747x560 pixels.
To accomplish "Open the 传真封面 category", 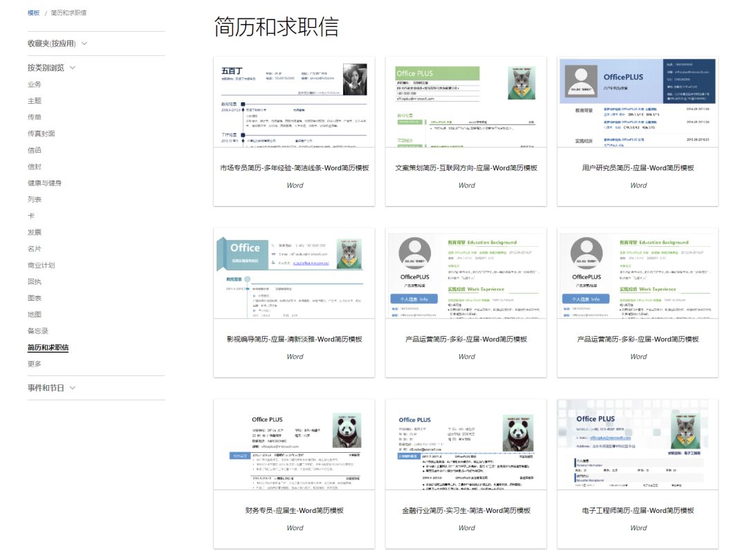I will point(41,133).
